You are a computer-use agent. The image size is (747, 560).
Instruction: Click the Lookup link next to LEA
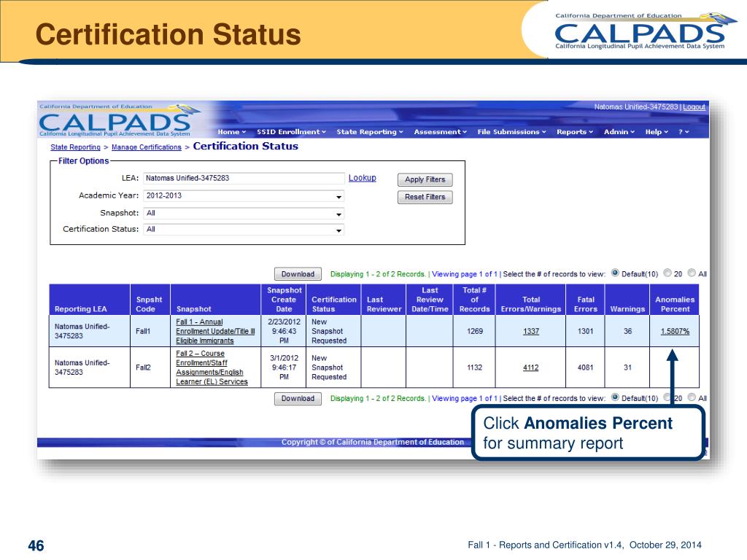(362, 178)
